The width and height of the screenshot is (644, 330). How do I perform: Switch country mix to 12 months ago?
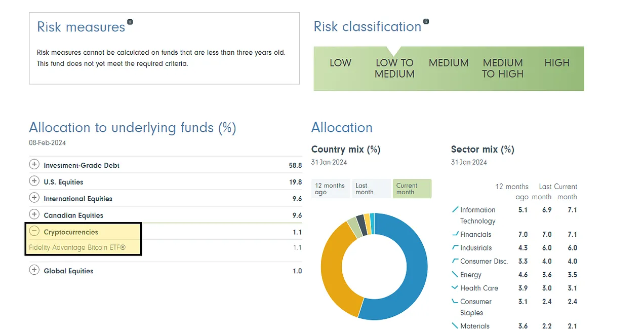(x=330, y=189)
